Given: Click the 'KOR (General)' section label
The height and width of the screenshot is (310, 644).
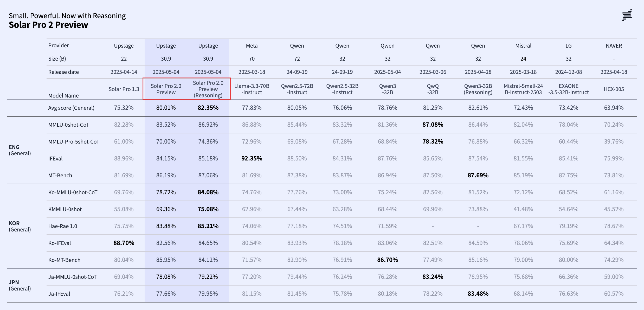Looking at the screenshot, I should (x=20, y=227).
